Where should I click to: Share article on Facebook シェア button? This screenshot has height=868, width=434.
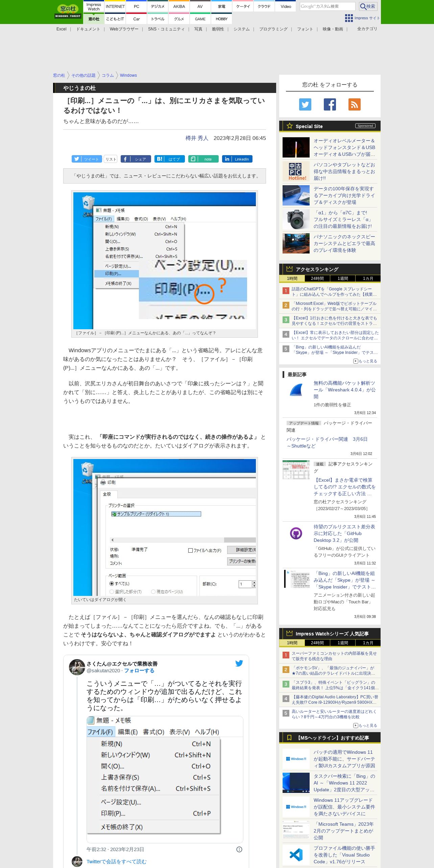click(136, 159)
